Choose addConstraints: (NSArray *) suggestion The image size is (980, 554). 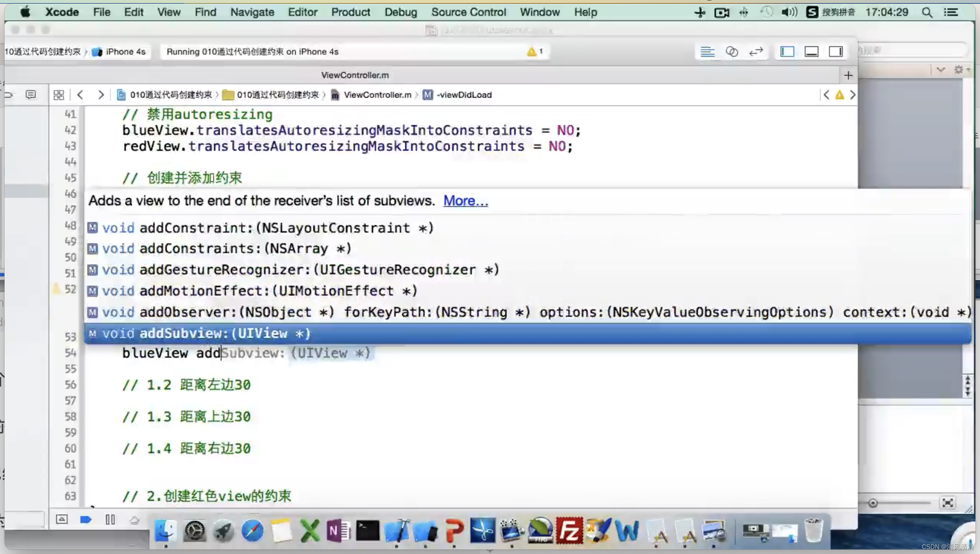click(528, 249)
